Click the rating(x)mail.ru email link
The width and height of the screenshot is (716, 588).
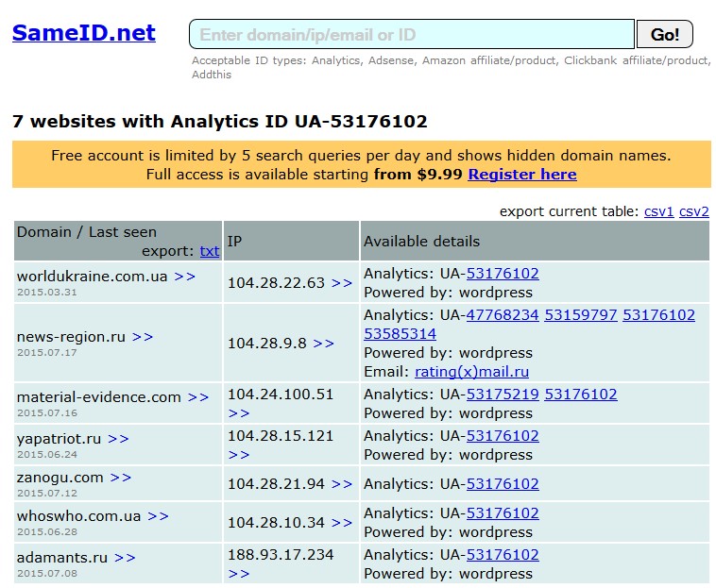471,372
